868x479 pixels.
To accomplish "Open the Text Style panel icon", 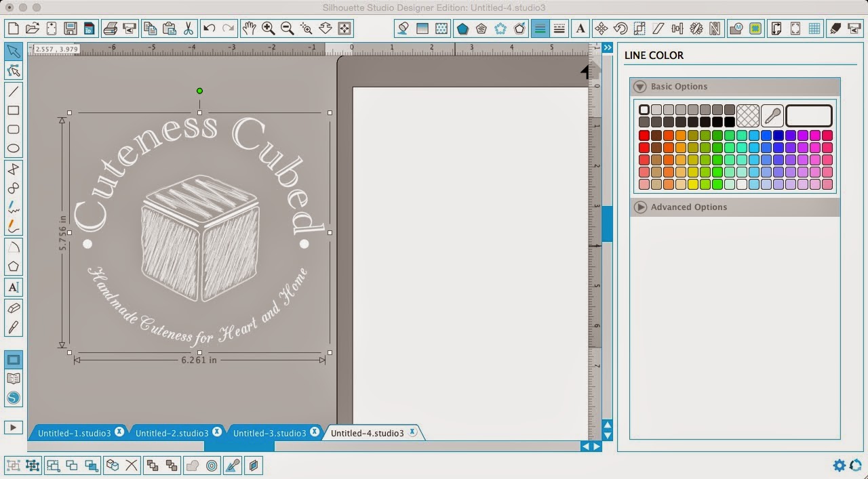I will point(580,28).
